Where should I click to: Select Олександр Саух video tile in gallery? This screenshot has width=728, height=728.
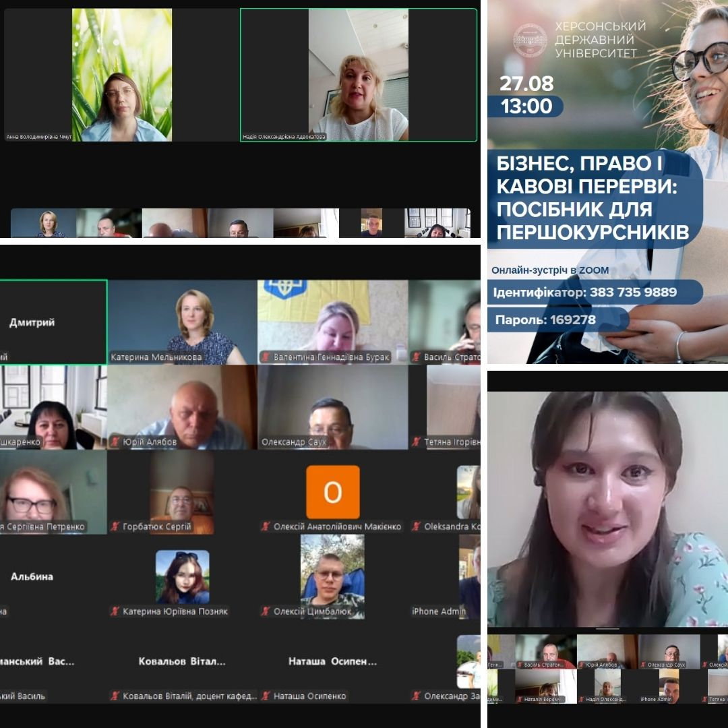333,407
